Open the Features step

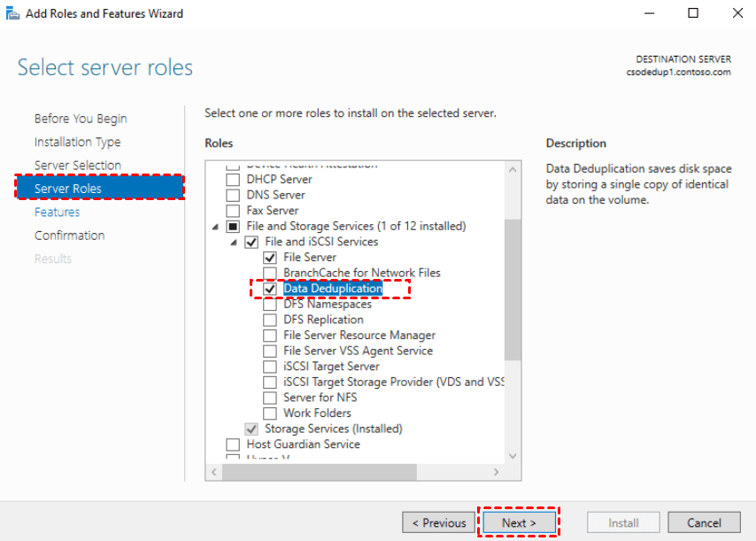[x=57, y=213]
